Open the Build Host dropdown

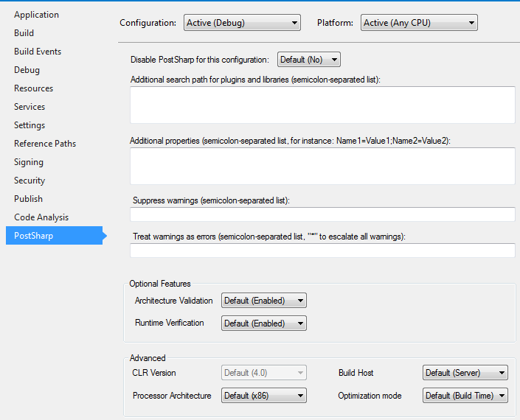[465, 374]
